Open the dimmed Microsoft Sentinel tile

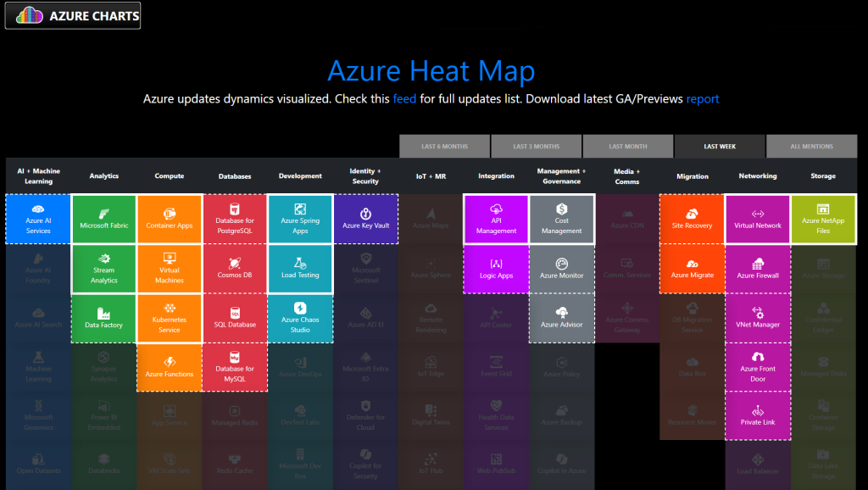(365, 269)
